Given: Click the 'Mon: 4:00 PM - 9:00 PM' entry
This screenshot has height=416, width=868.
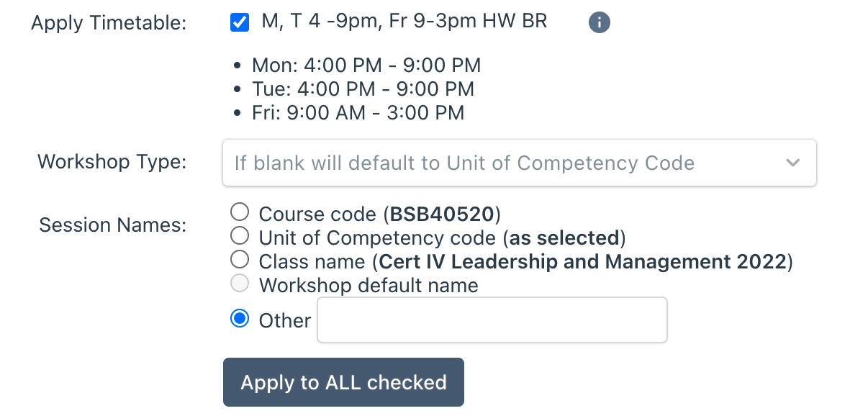Looking at the screenshot, I should point(366,65).
